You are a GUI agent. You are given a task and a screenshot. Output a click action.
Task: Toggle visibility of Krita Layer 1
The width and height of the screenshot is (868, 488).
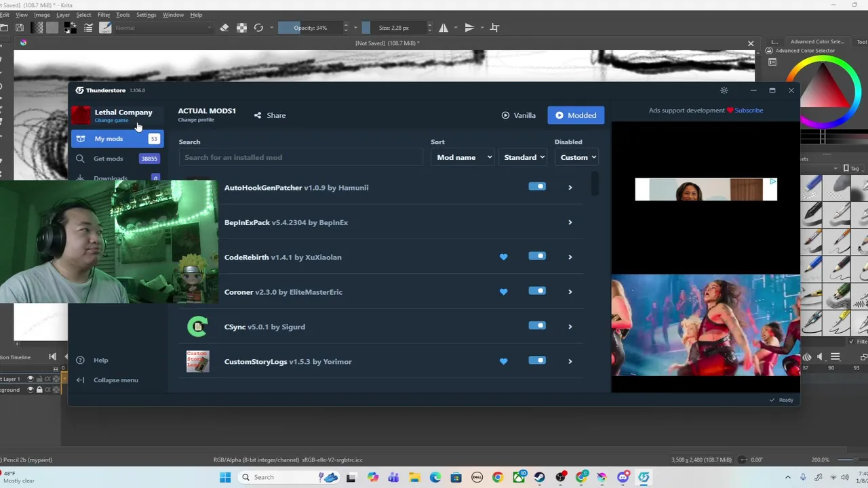(30, 379)
